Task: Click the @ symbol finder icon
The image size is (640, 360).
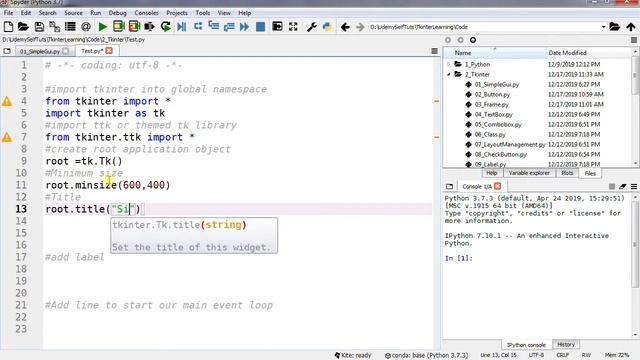Action: tap(86, 27)
